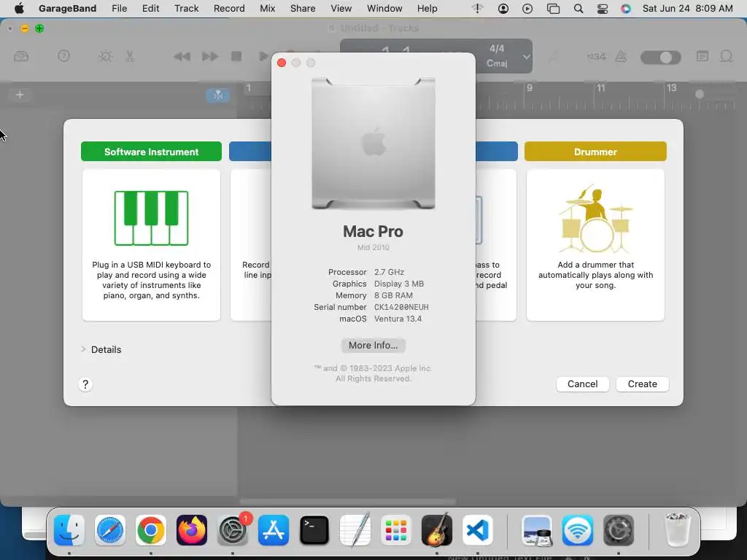Open the Edit menu
The width and height of the screenshot is (747, 560).
point(150,8)
